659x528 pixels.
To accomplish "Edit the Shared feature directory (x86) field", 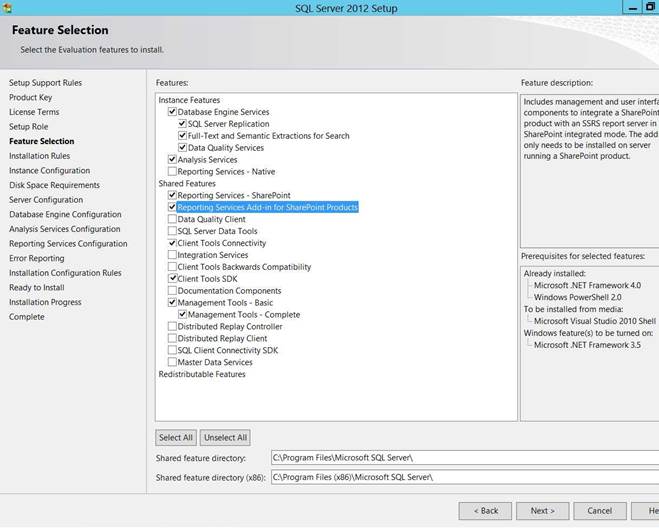I will click(465, 477).
